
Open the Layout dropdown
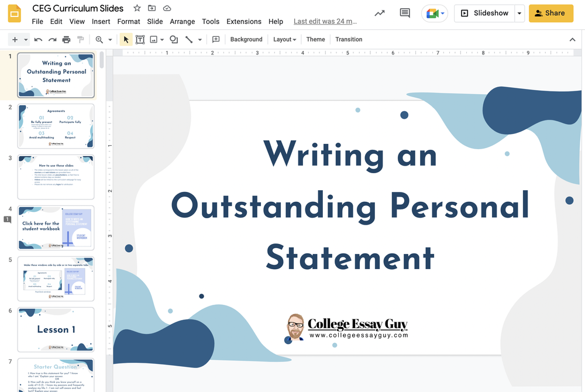284,39
